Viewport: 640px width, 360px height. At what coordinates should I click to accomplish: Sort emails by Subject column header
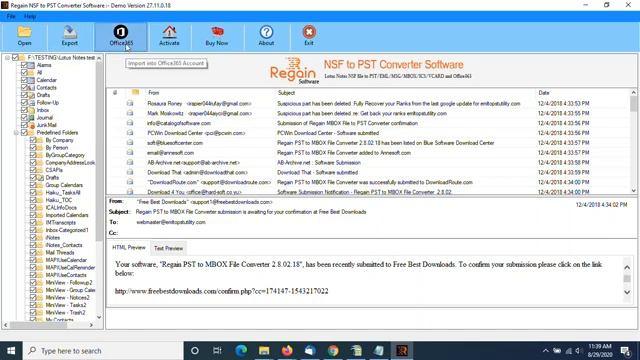[286, 93]
